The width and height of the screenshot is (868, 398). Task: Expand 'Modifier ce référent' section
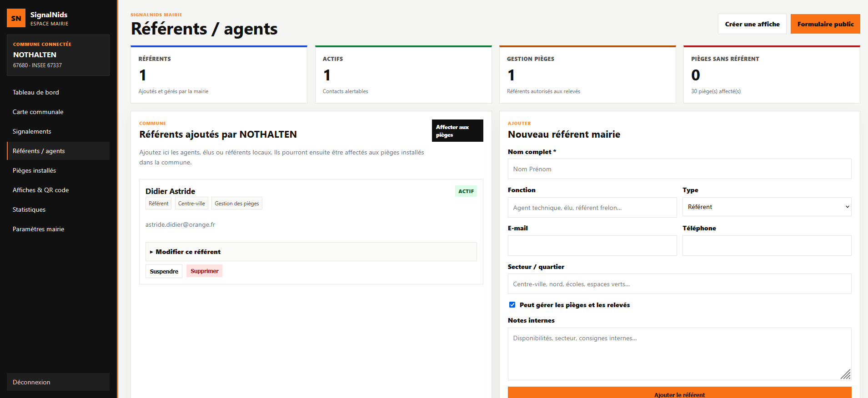coord(311,252)
